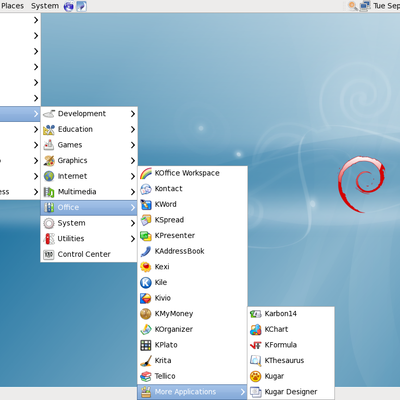Click the Office category icon
Screen dimensions: 400x400
49,207
